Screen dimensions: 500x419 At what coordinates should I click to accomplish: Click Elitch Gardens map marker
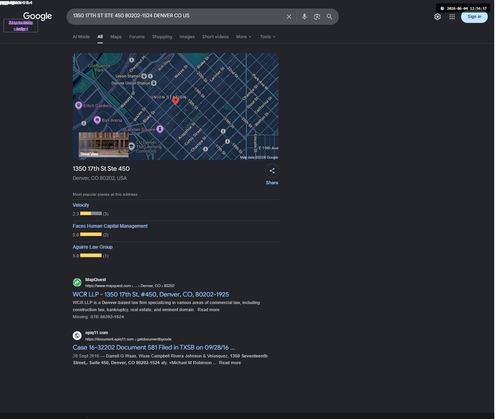click(x=78, y=105)
